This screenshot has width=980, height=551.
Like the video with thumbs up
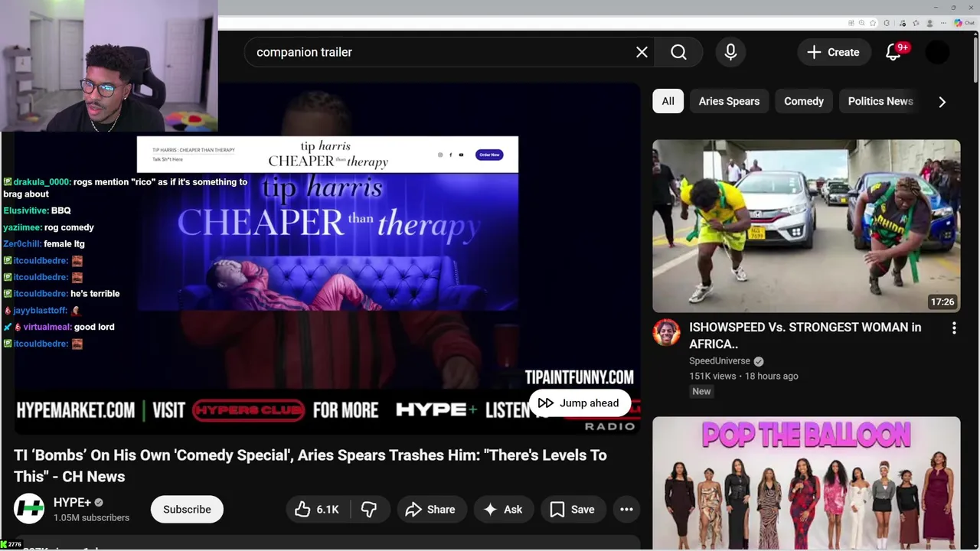tap(318, 510)
